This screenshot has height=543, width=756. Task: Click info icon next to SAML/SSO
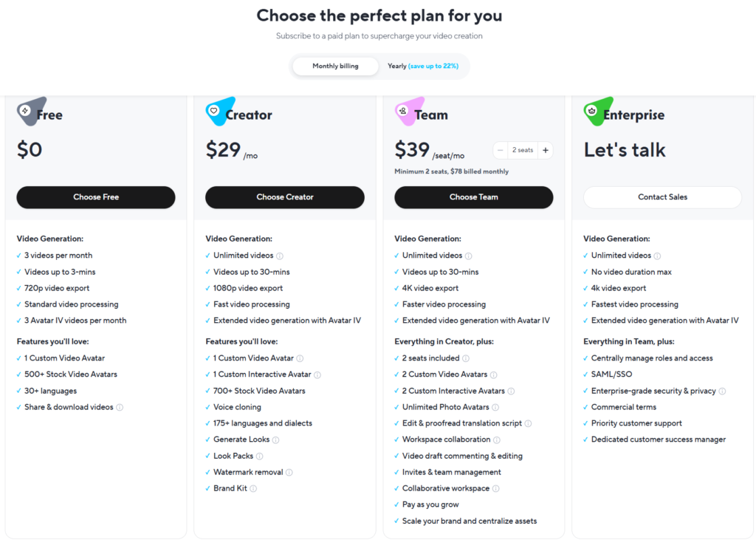(x=639, y=375)
